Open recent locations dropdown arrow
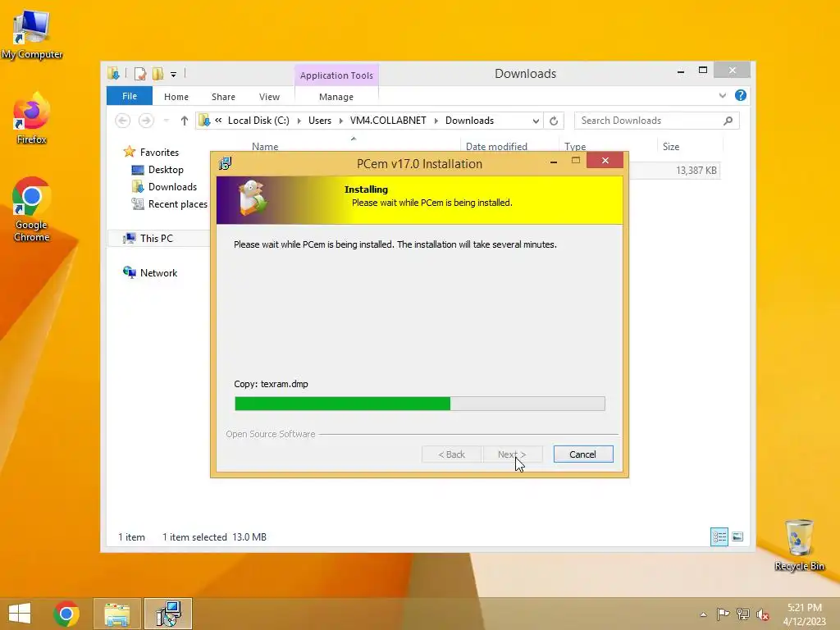This screenshot has width=840, height=630. [x=167, y=121]
